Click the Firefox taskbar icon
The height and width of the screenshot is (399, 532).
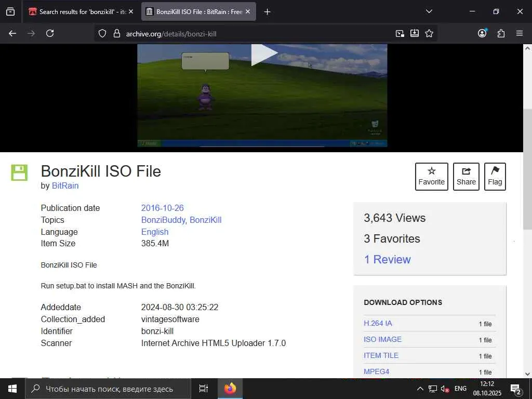tap(230, 389)
